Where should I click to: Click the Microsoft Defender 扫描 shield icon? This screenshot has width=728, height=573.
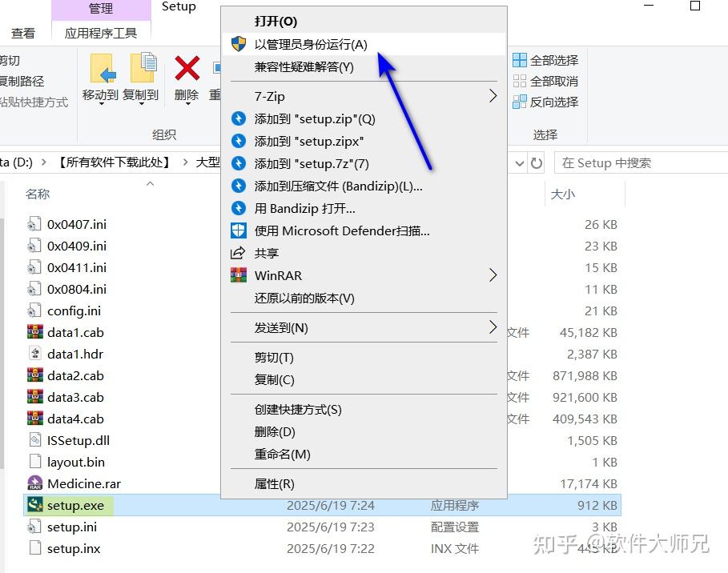[238, 231]
